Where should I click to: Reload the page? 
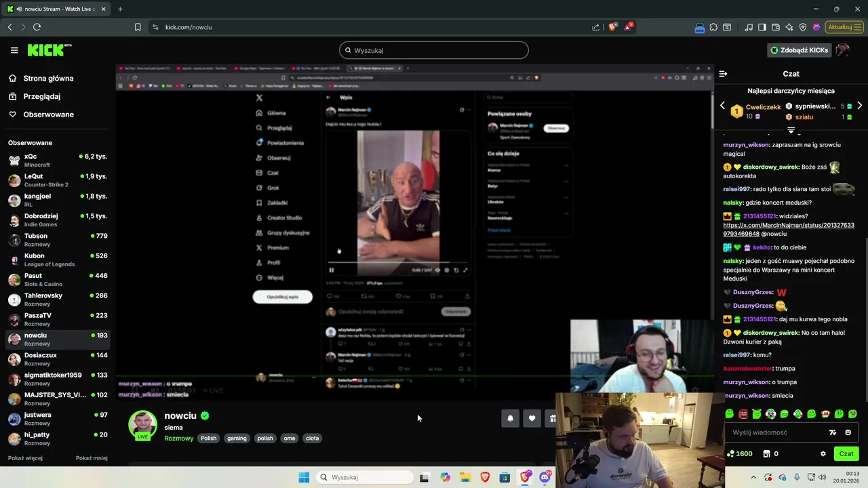click(x=37, y=27)
